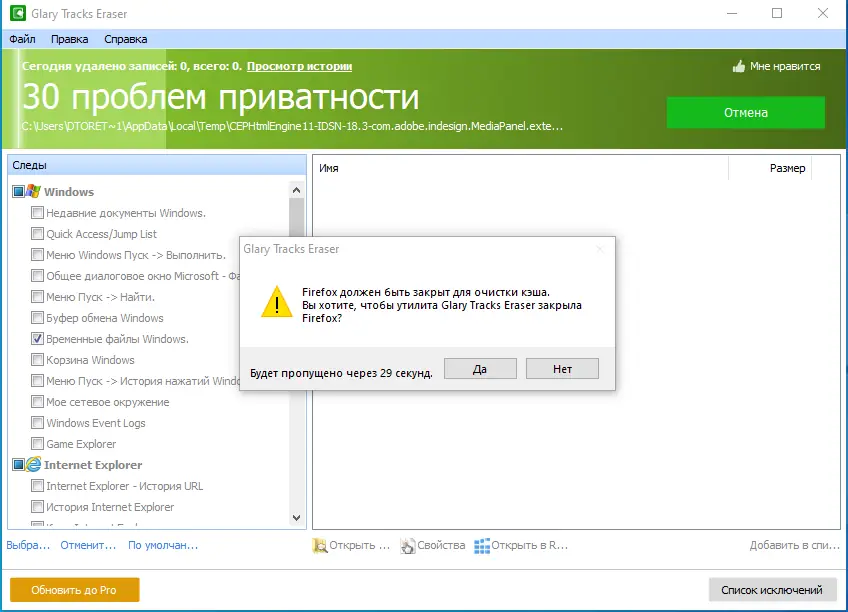Click the scanned file path text
848x612 pixels.
point(292,127)
